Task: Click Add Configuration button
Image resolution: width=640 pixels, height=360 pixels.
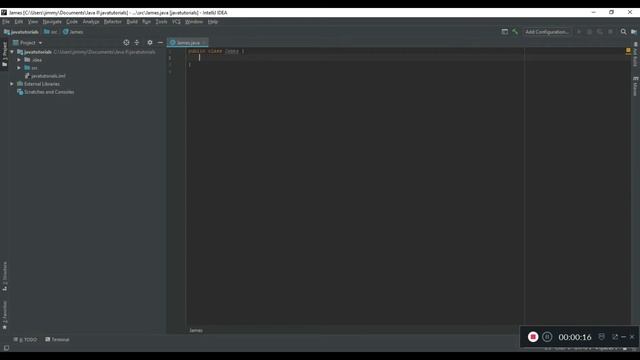Action: 547,32
